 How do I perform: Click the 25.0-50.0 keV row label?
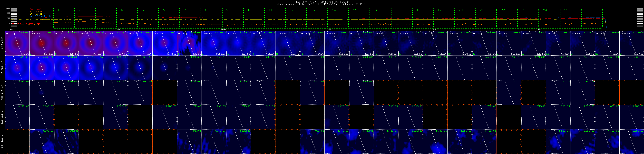(x=2, y=117)
